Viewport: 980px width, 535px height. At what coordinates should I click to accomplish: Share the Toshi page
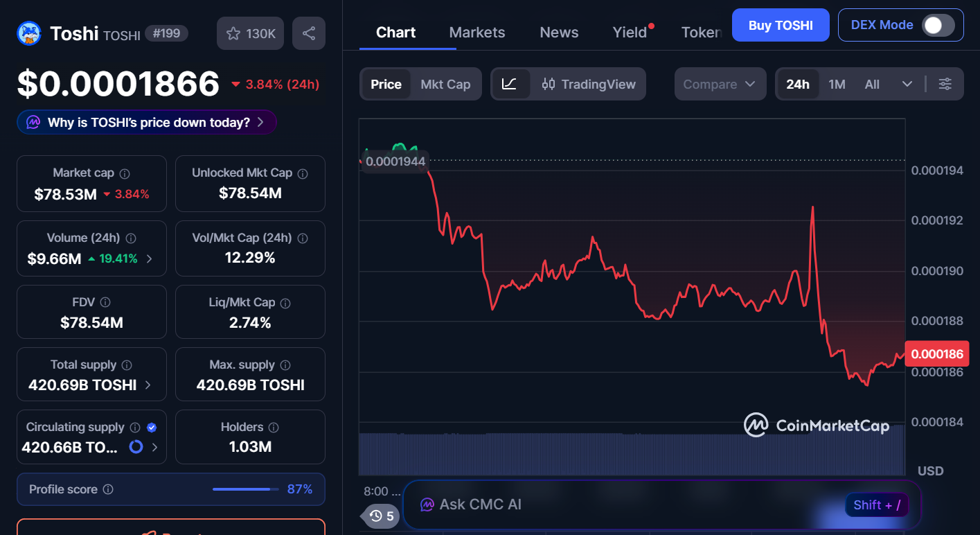click(308, 33)
